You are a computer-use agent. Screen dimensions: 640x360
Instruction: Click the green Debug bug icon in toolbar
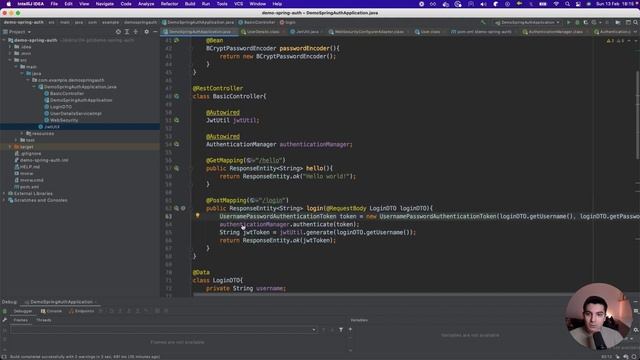click(x=577, y=22)
